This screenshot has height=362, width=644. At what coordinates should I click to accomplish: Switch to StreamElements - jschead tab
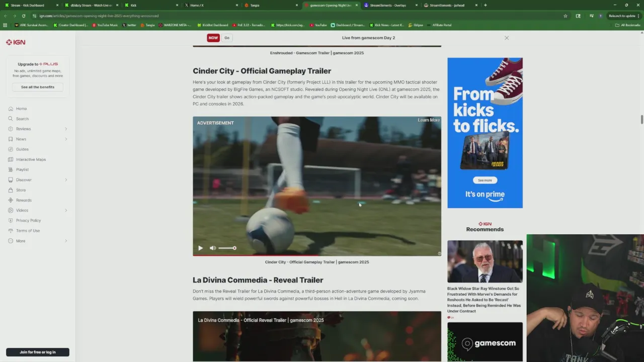[x=451, y=5]
